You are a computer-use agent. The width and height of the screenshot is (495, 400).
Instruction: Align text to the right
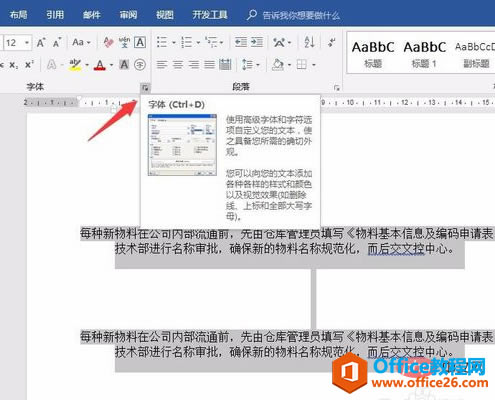(x=194, y=65)
